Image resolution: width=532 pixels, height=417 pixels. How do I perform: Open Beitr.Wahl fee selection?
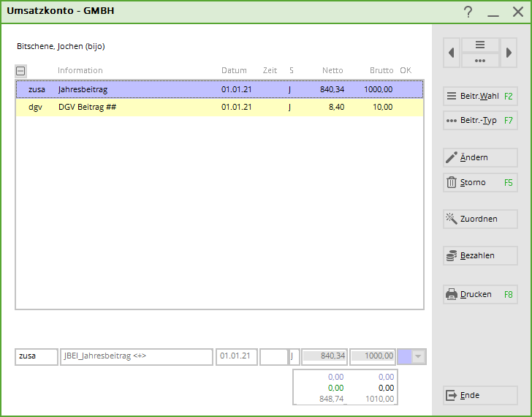click(x=480, y=96)
